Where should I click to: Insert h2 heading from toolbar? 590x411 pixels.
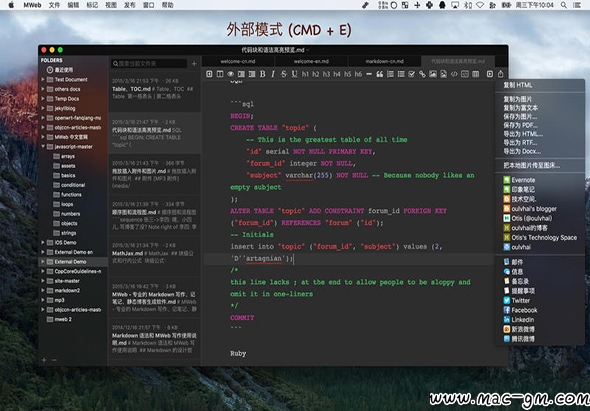point(316,74)
